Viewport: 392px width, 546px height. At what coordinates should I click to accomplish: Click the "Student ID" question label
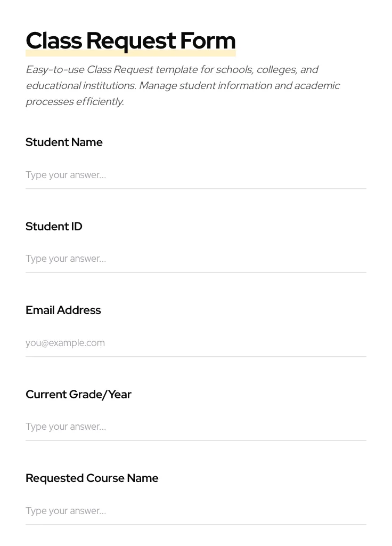pyautogui.click(x=54, y=227)
